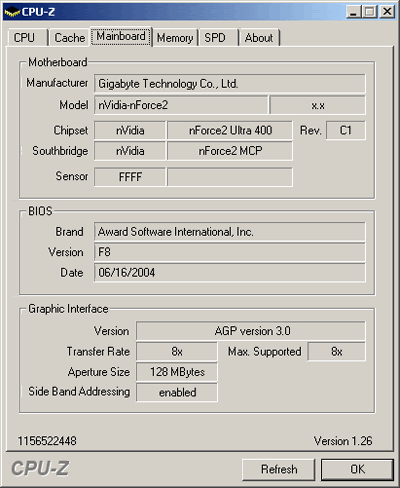Click the Manufacturer field showing Gigabyte Technology
400x488 pixels.
pos(230,84)
